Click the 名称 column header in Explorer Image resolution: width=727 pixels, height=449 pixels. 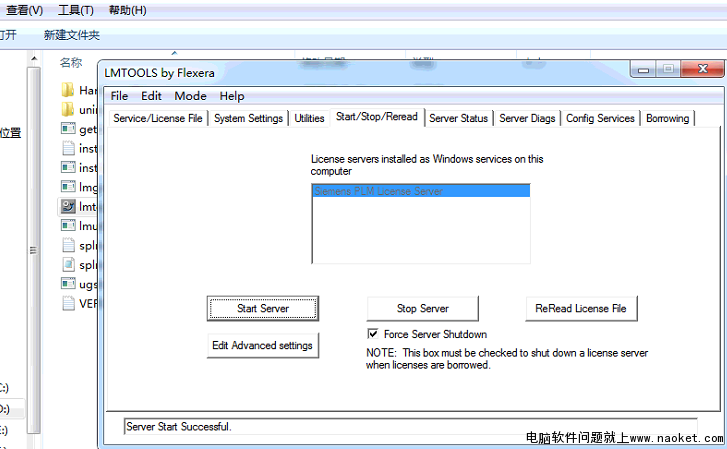click(71, 63)
